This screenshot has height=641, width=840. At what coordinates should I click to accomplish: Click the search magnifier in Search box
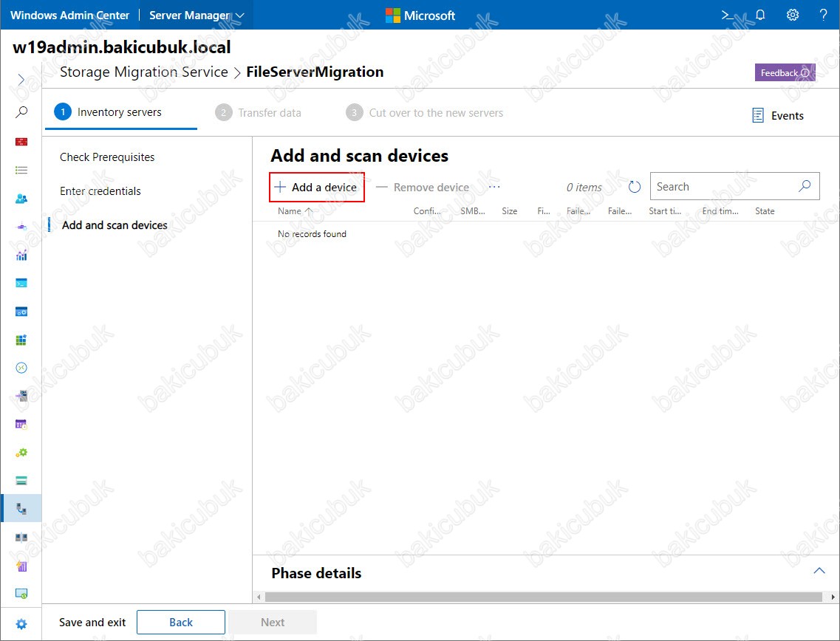point(804,186)
